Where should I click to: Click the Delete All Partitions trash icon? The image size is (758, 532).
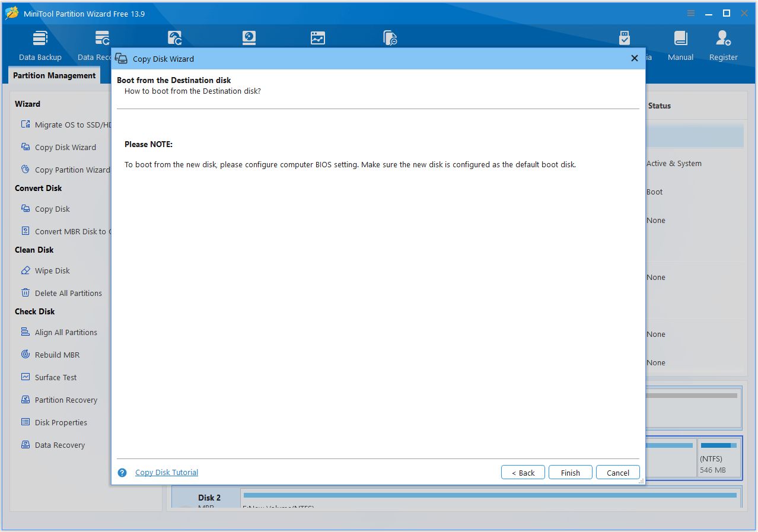click(x=26, y=293)
